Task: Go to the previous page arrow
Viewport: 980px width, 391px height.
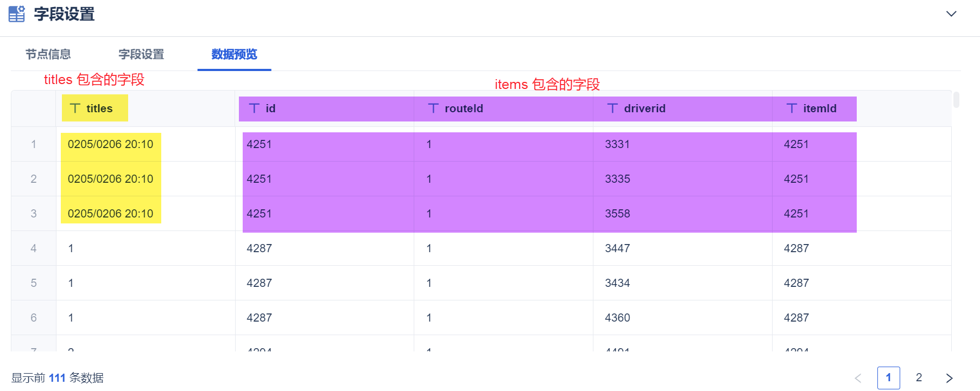Action: [858, 378]
